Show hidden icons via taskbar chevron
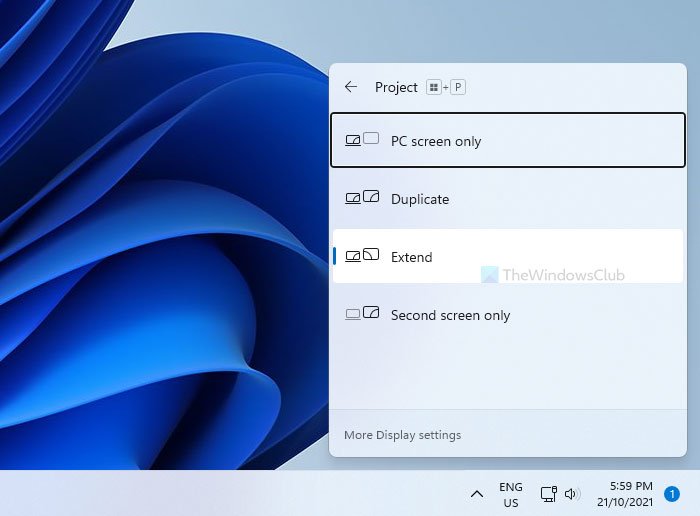700x516 pixels. [x=477, y=494]
